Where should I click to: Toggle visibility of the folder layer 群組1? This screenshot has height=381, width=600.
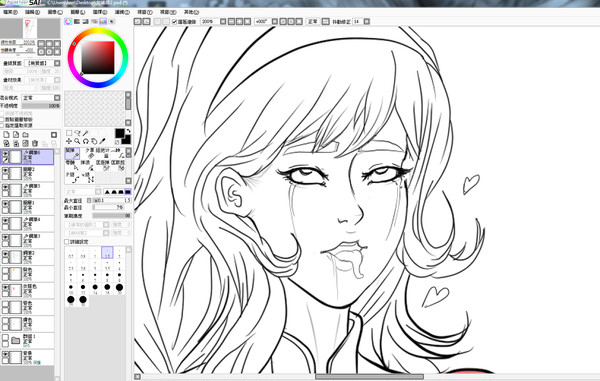click(x=5, y=337)
